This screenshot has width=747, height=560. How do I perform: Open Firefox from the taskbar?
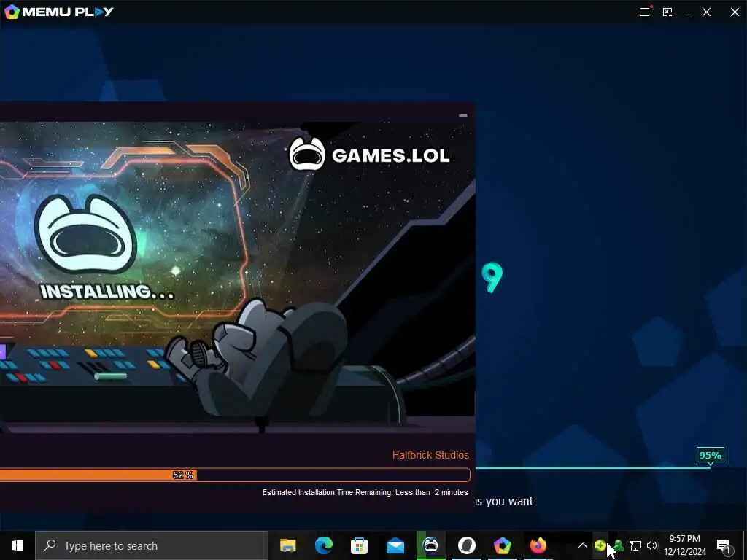point(538,545)
